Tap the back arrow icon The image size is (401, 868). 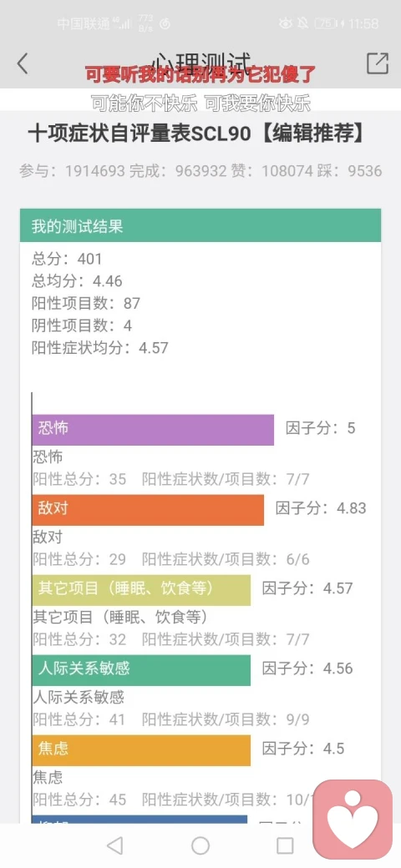23,63
